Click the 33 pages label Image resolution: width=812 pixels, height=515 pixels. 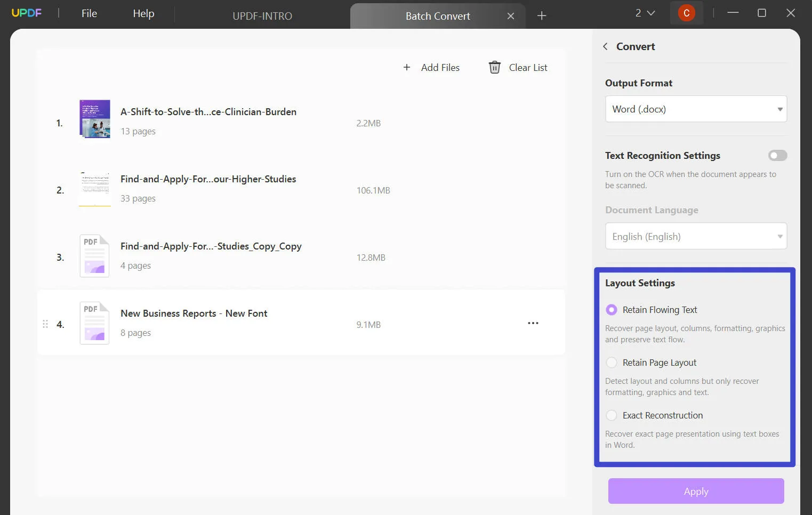coord(138,198)
